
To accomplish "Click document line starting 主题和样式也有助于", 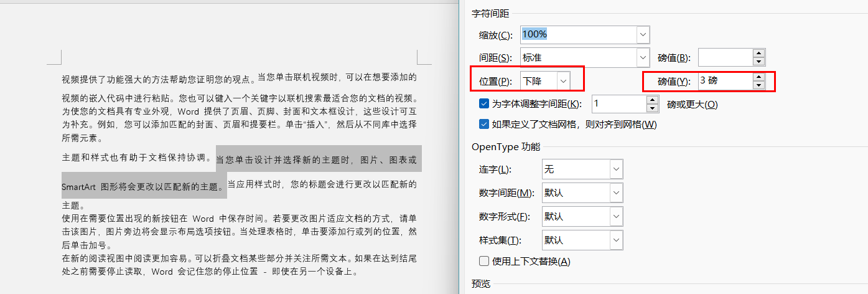I will click(x=239, y=158).
